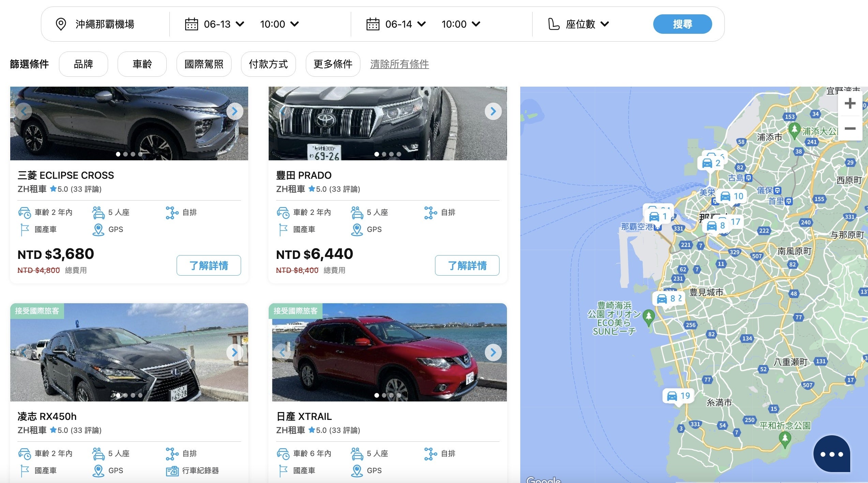Click 清除所有條件 clear filters link
This screenshot has width=868, height=483.
[399, 64]
